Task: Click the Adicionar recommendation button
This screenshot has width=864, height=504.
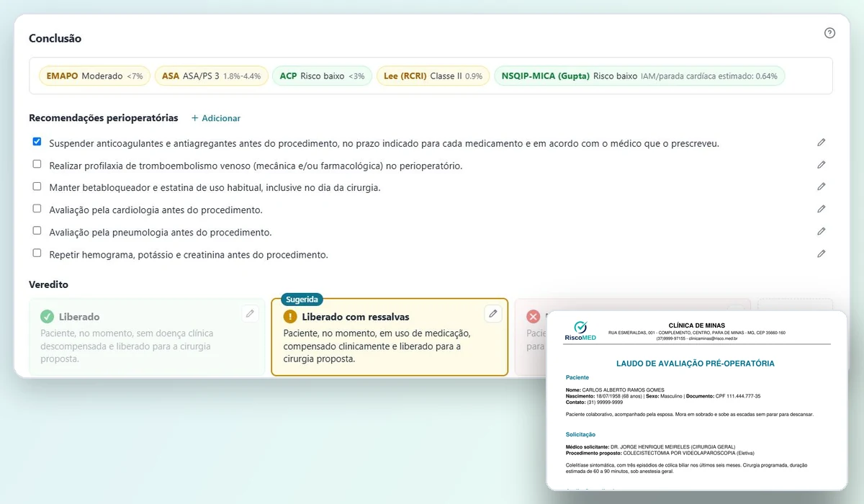Action: coord(216,118)
